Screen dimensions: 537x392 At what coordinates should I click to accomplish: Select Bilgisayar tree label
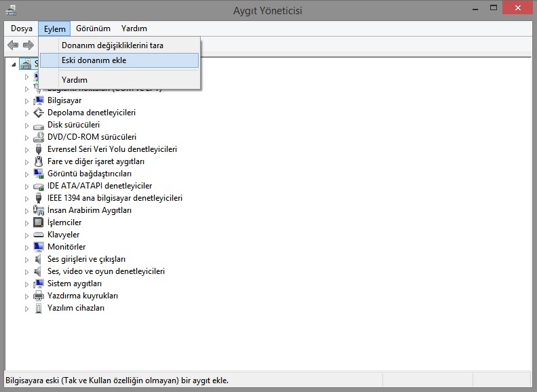(64, 100)
